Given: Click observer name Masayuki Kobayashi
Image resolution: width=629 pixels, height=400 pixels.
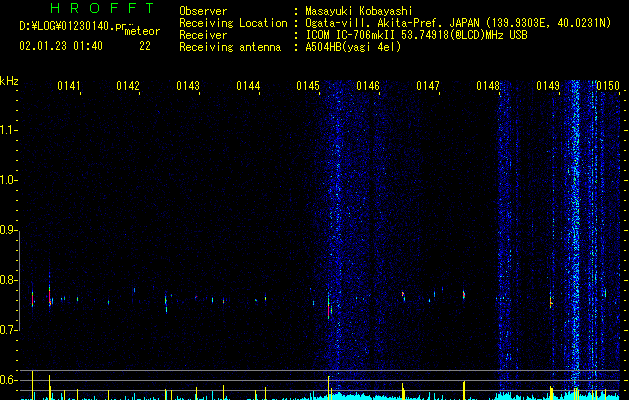Looking at the screenshot, I should [x=358, y=11].
